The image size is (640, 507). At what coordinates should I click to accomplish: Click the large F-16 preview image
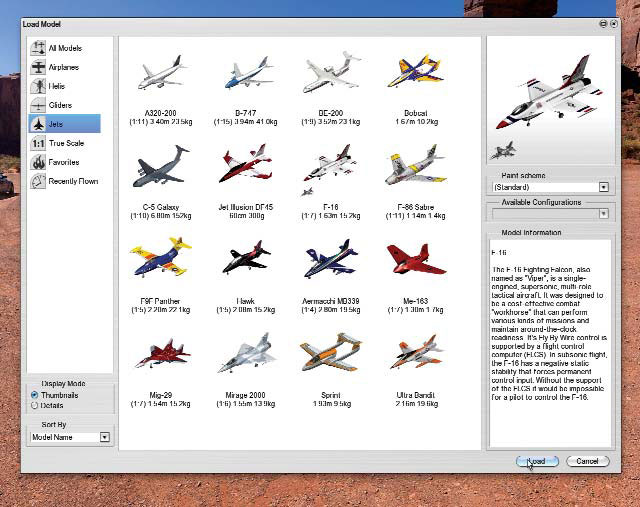pos(551,92)
